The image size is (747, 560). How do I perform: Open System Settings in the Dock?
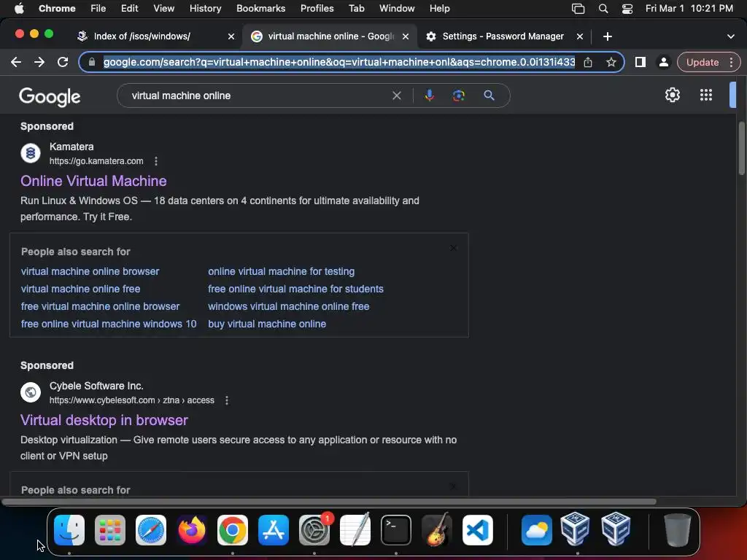pos(314,530)
